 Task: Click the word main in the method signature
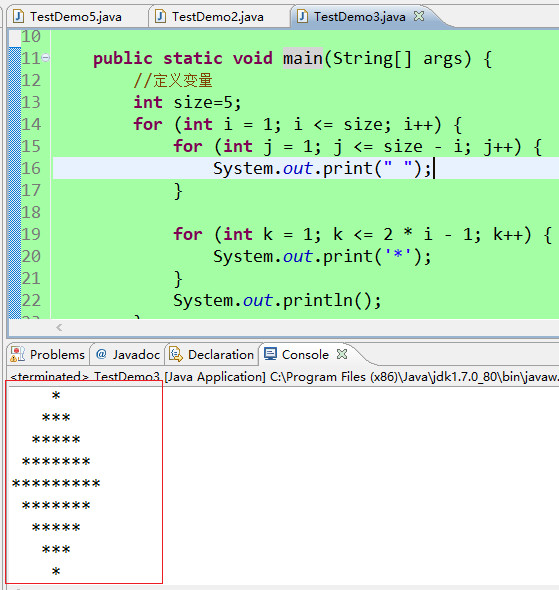pos(303,58)
